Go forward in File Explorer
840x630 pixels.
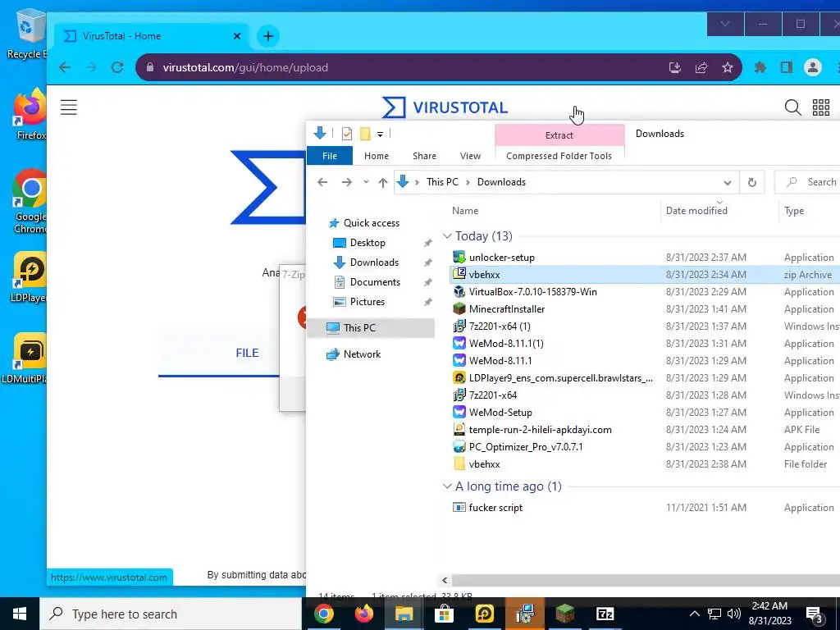(347, 182)
